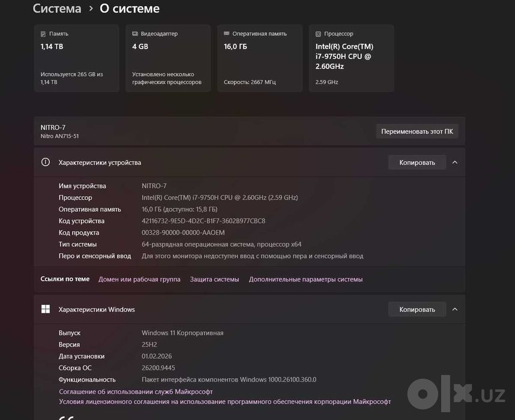Select the Перо и сенсорный ввод value text
The image size is (515, 420).
[252, 256]
